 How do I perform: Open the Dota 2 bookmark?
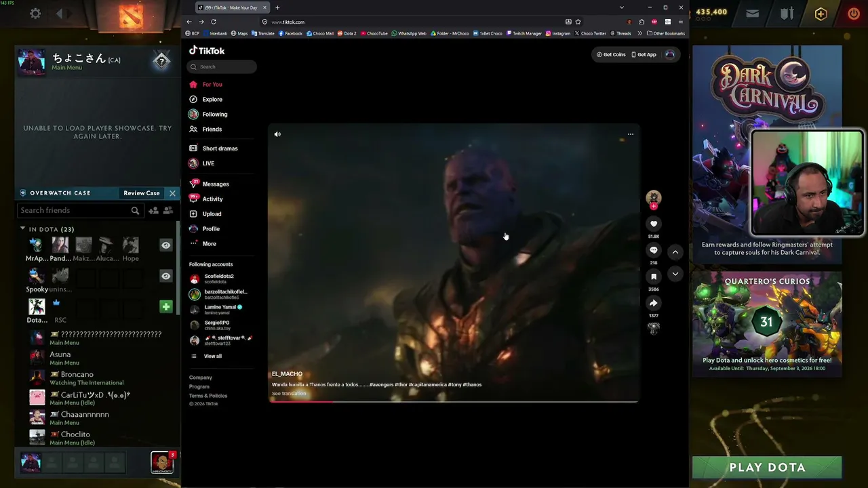pyautogui.click(x=347, y=33)
